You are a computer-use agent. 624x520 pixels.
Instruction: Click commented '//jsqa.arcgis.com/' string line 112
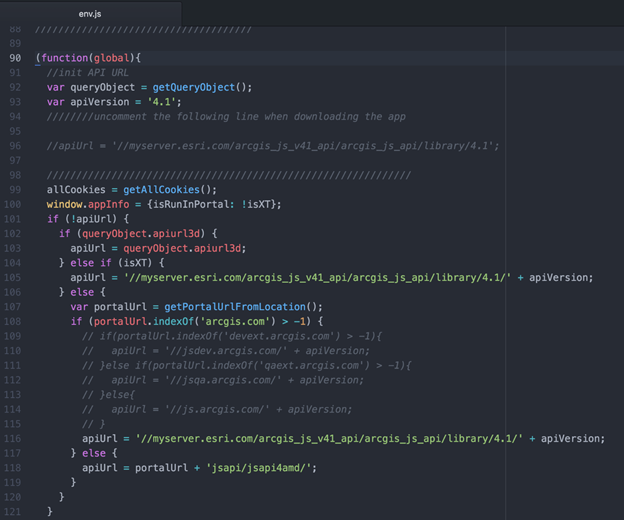(223, 380)
